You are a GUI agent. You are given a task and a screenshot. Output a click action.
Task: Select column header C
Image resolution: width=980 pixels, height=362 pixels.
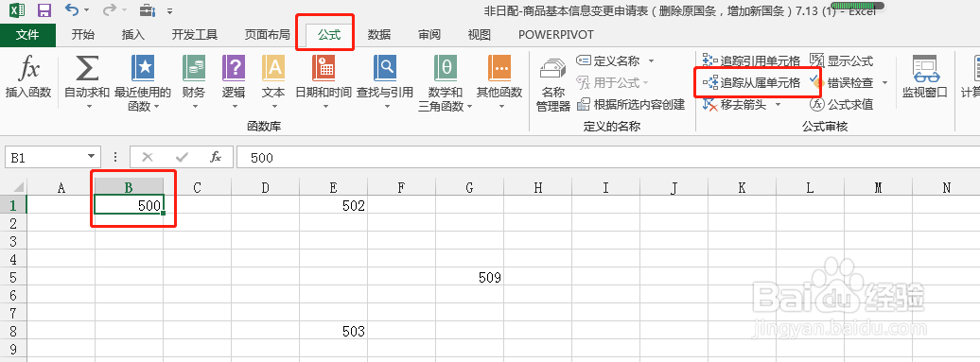(x=198, y=186)
